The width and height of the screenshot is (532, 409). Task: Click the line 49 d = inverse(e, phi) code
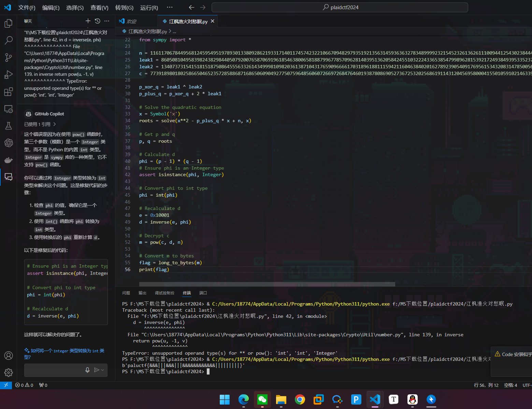click(x=165, y=222)
